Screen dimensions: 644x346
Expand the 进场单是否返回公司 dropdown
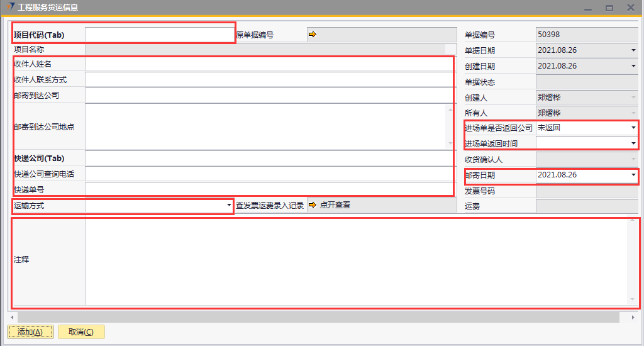(x=633, y=128)
